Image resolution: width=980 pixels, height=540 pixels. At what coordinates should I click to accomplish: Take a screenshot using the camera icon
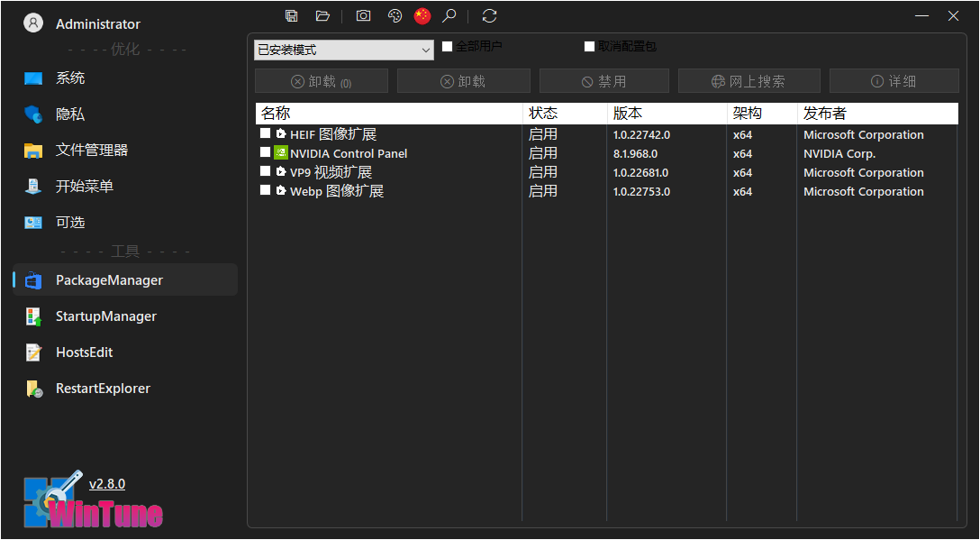[x=363, y=15]
